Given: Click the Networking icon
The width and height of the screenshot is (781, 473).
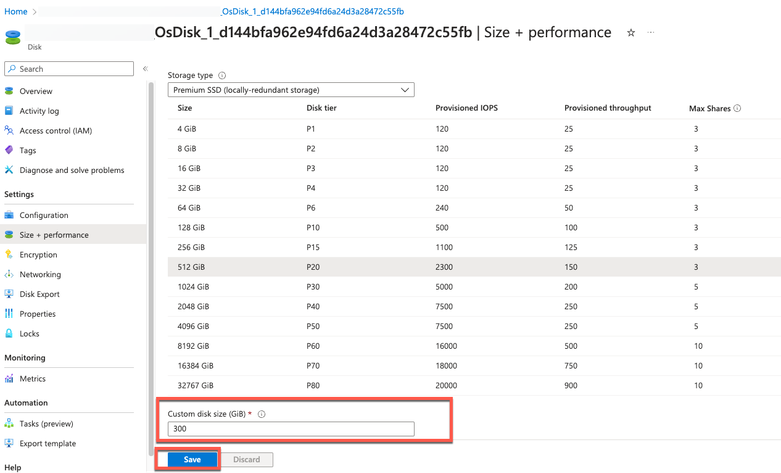Looking at the screenshot, I should (9, 274).
